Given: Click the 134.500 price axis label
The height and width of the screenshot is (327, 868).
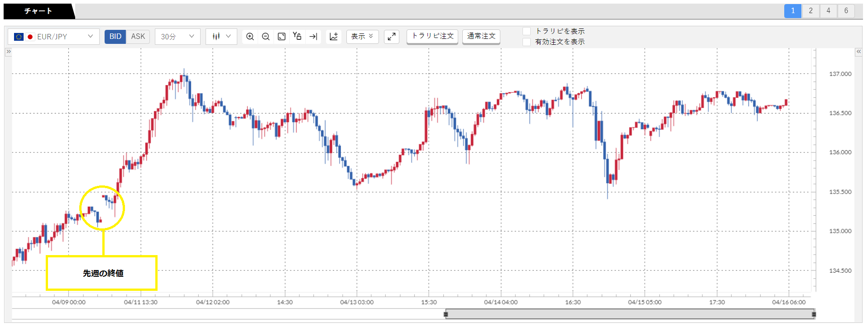Looking at the screenshot, I should (x=840, y=270).
